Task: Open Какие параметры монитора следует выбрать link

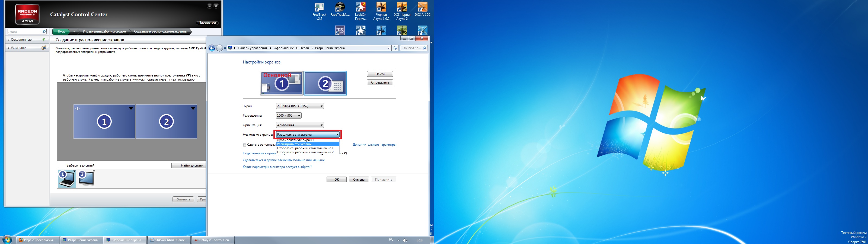Action: coord(277,167)
